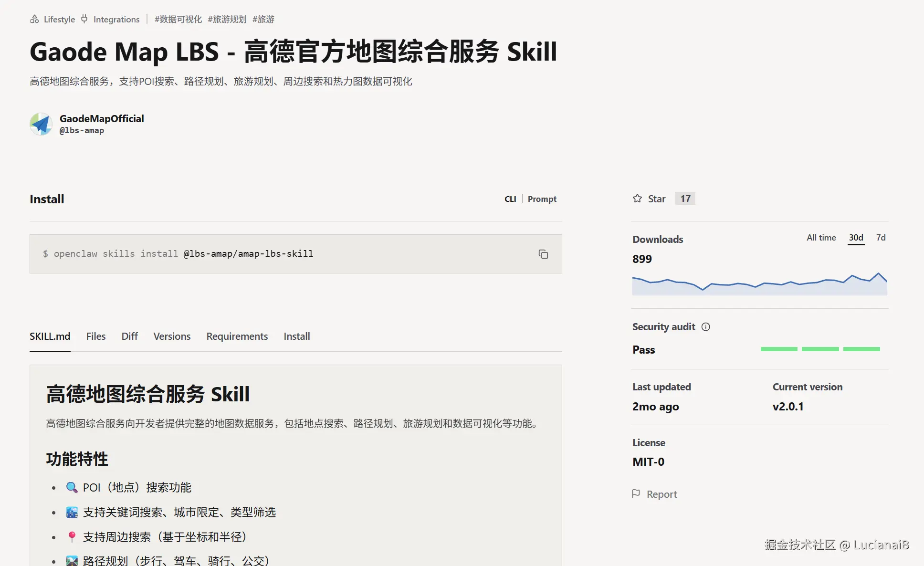Open the Diff tab

[129, 336]
